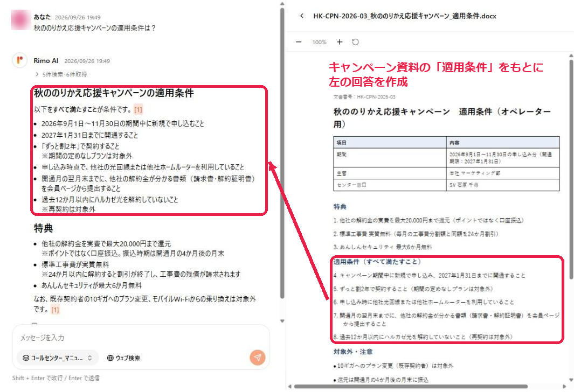Click the document's 特典 section heading
Screen dimensions: 574x392
[340, 207]
